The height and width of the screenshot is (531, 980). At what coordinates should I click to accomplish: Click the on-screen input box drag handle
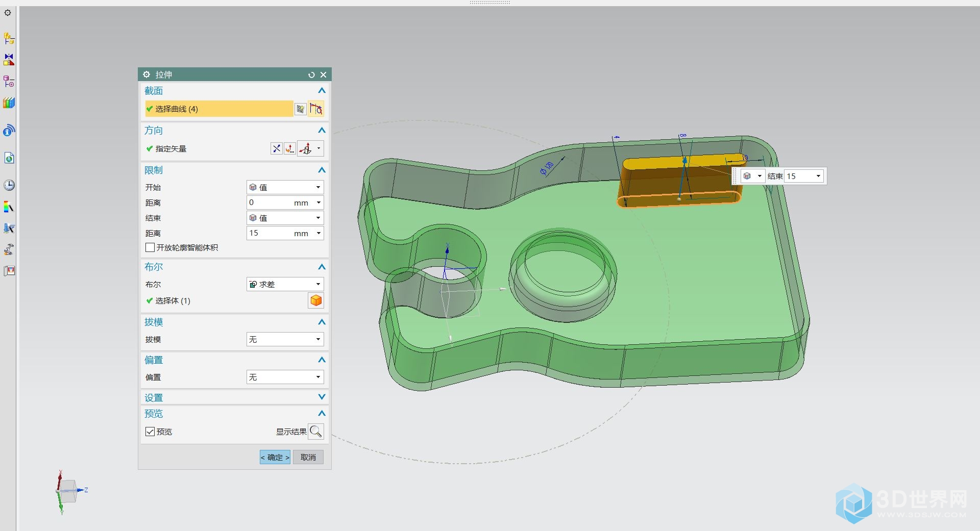[735, 176]
